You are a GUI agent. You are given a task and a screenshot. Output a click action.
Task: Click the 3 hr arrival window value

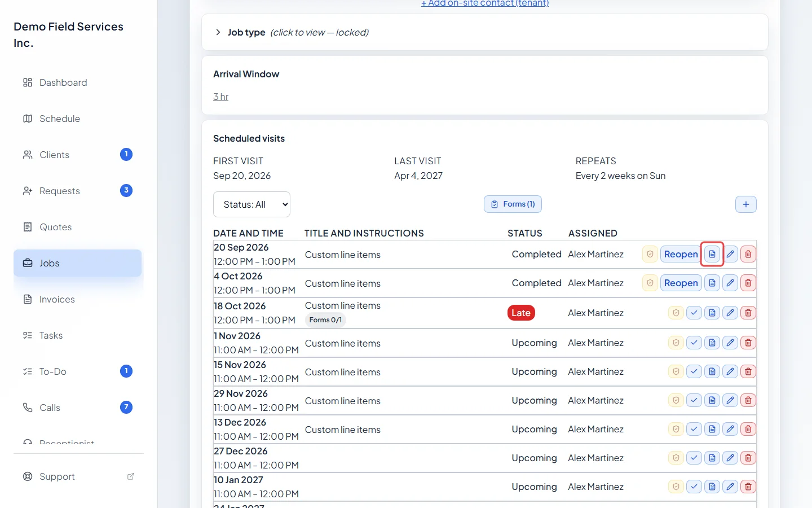tap(220, 97)
